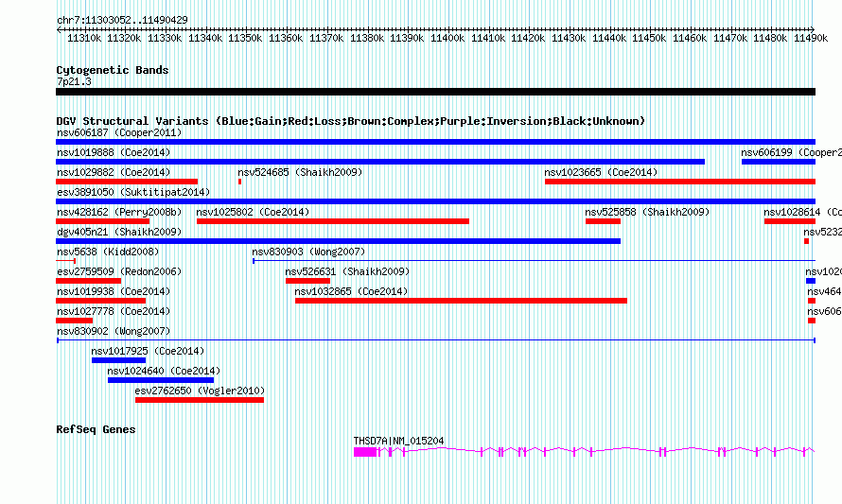Click the nsv428162 (Perry2008b) label
The width and height of the screenshot is (842, 504).
pos(119,212)
